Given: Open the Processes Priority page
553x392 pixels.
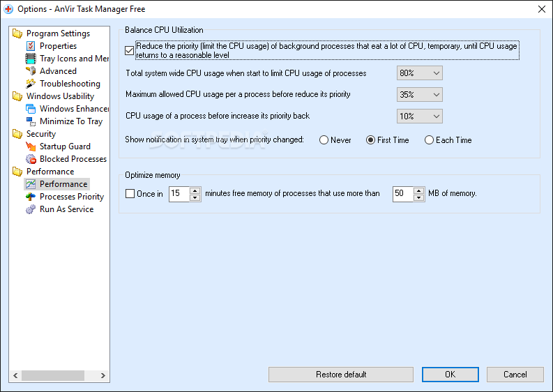Looking at the screenshot, I should pyautogui.click(x=72, y=197).
